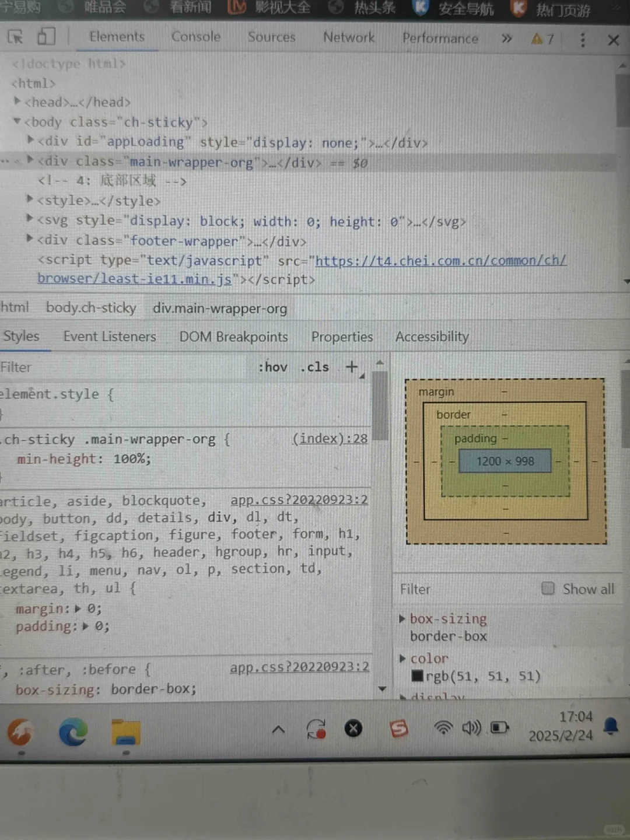Click the warnings triangle count indicator
Screen dimensions: 630x840
pyautogui.click(x=542, y=39)
